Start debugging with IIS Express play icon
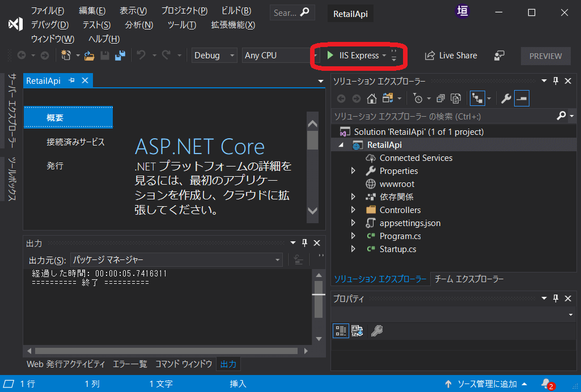Viewport: 581px width, 392px height. 330,56
